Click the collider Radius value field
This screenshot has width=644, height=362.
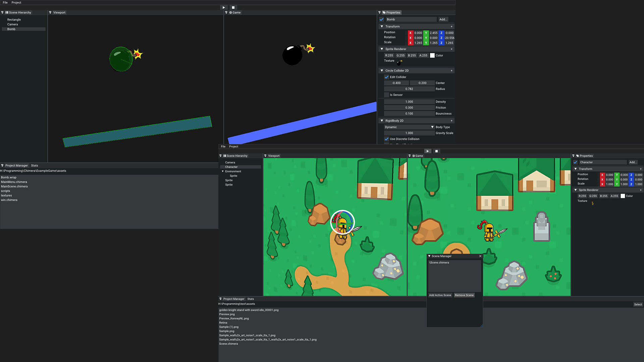pyautogui.click(x=409, y=89)
